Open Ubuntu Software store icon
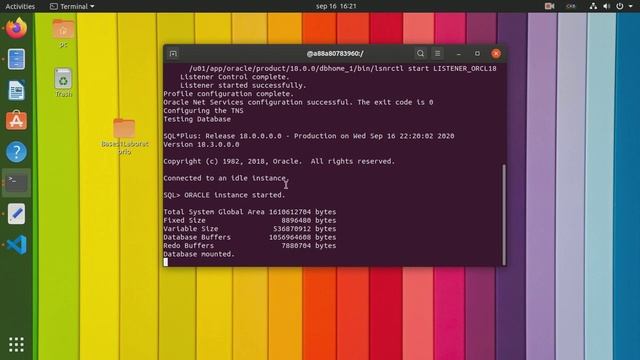Image resolution: width=640 pixels, height=360 pixels. (x=16, y=121)
